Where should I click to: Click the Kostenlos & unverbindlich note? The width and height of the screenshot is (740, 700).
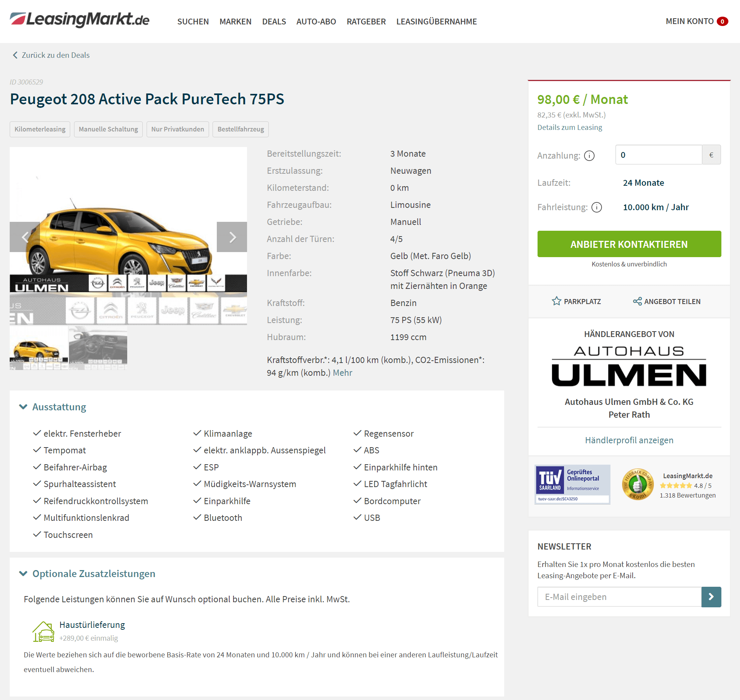629,264
